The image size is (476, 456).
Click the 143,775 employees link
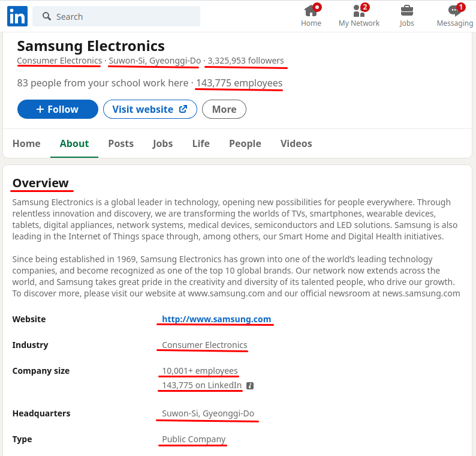tap(239, 83)
